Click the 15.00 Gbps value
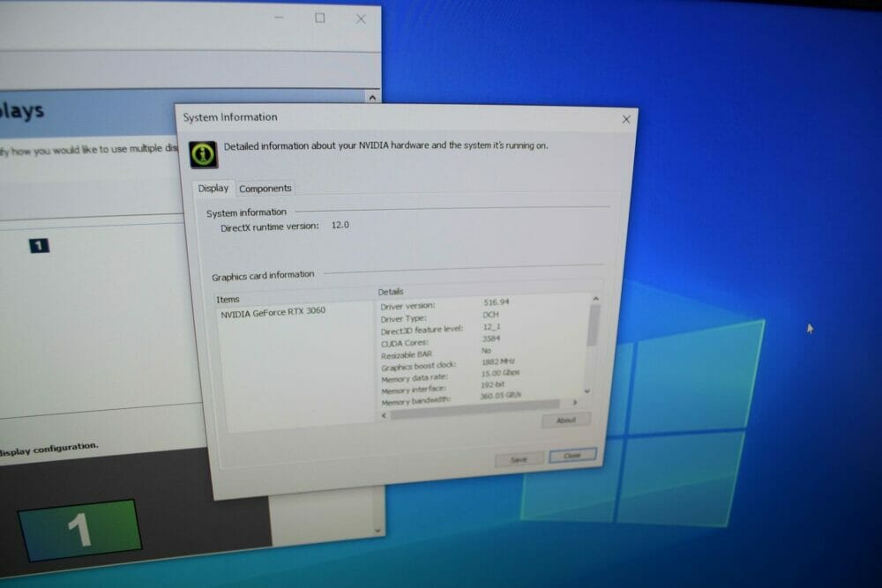 pyautogui.click(x=500, y=373)
